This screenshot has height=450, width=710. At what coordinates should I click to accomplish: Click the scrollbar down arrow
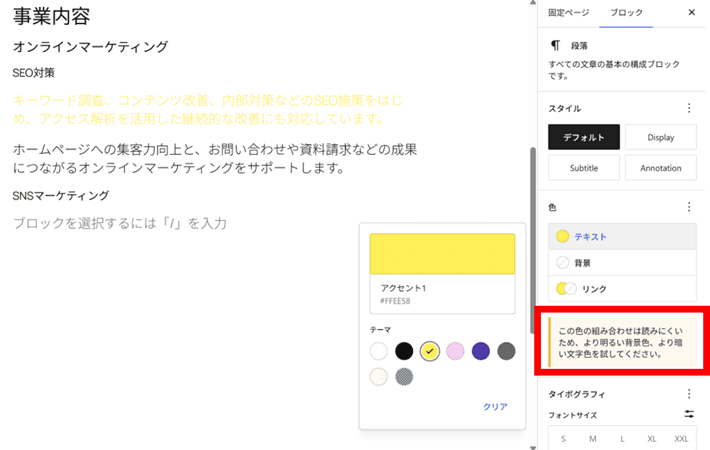click(x=533, y=447)
